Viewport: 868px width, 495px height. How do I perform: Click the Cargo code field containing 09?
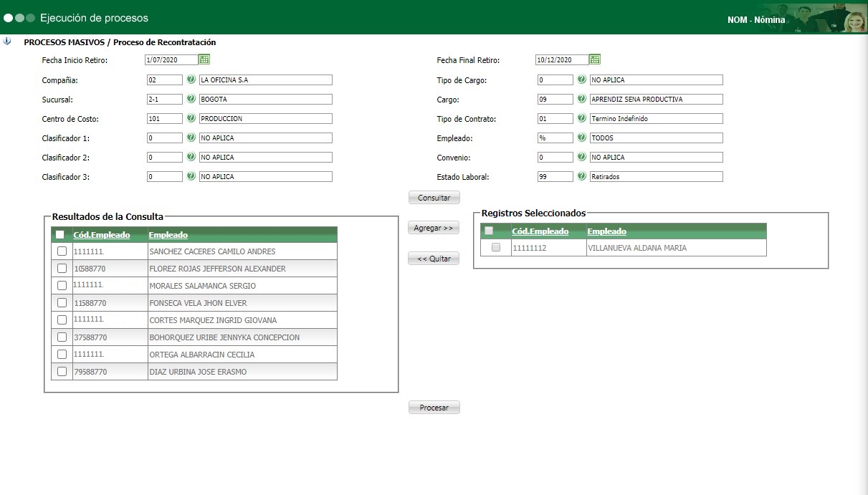555,99
